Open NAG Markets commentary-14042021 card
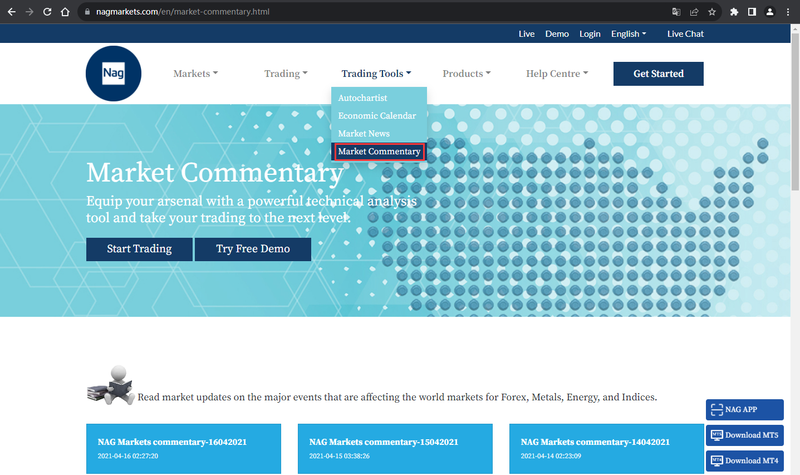Viewport: 800px width, 475px height. coord(606,448)
